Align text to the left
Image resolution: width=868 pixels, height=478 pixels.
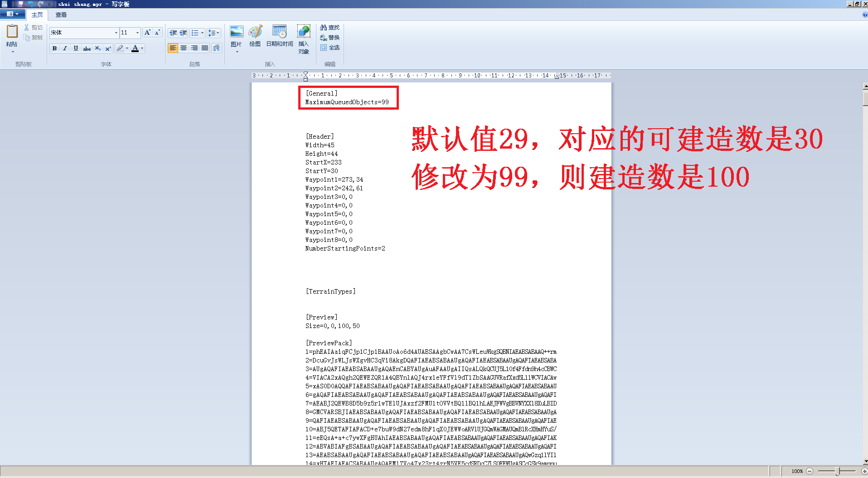pos(173,48)
